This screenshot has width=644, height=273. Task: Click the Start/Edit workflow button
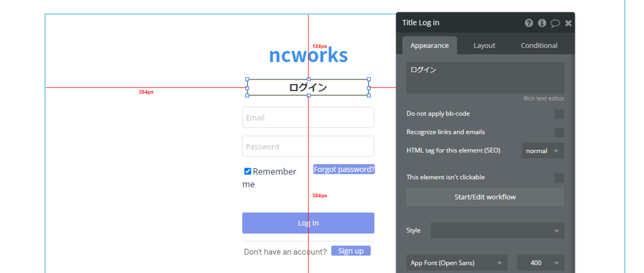coord(485,197)
